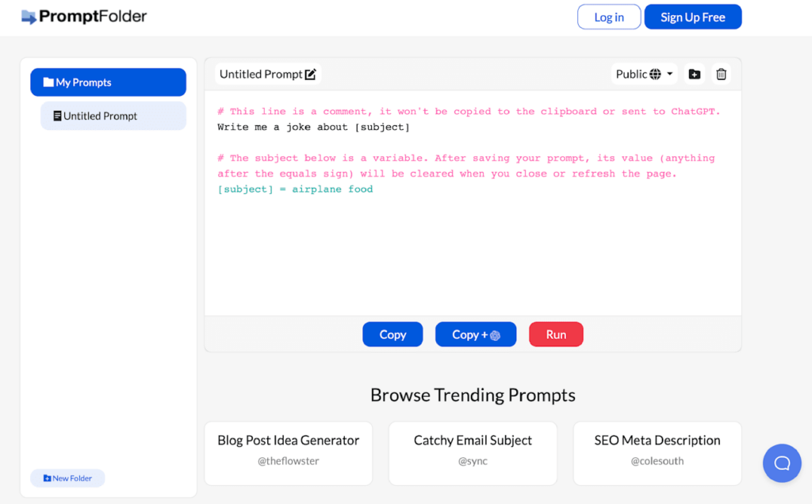Click the move-to-folder icon in the editor header
Screen dimensions: 812x504
click(x=695, y=74)
